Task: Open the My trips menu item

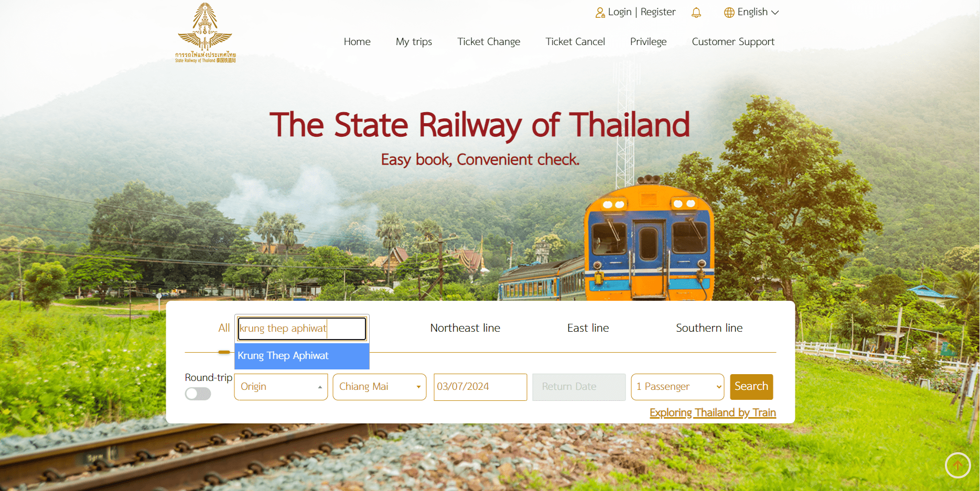Action: [x=414, y=42]
